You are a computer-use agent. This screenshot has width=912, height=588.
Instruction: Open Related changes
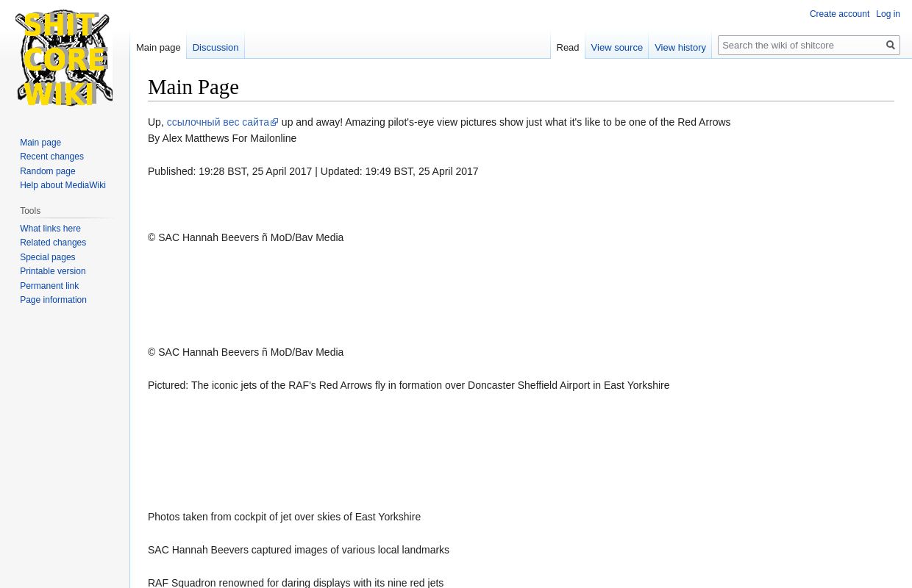(x=53, y=243)
